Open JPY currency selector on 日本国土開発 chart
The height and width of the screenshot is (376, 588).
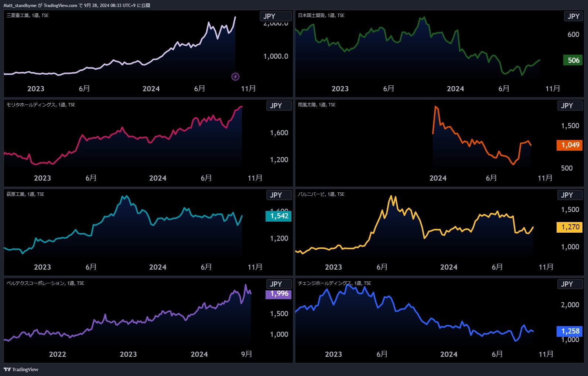(x=573, y=16)
